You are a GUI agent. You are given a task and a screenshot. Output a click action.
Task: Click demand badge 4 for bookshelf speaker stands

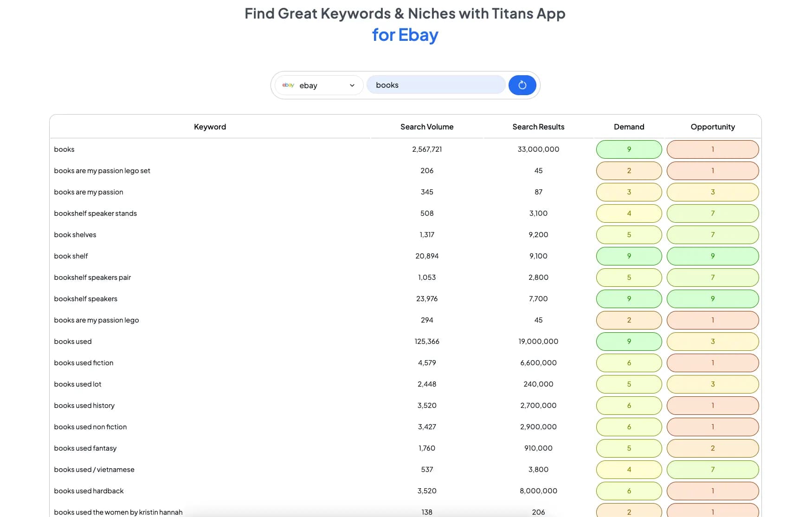pos(629,213)
